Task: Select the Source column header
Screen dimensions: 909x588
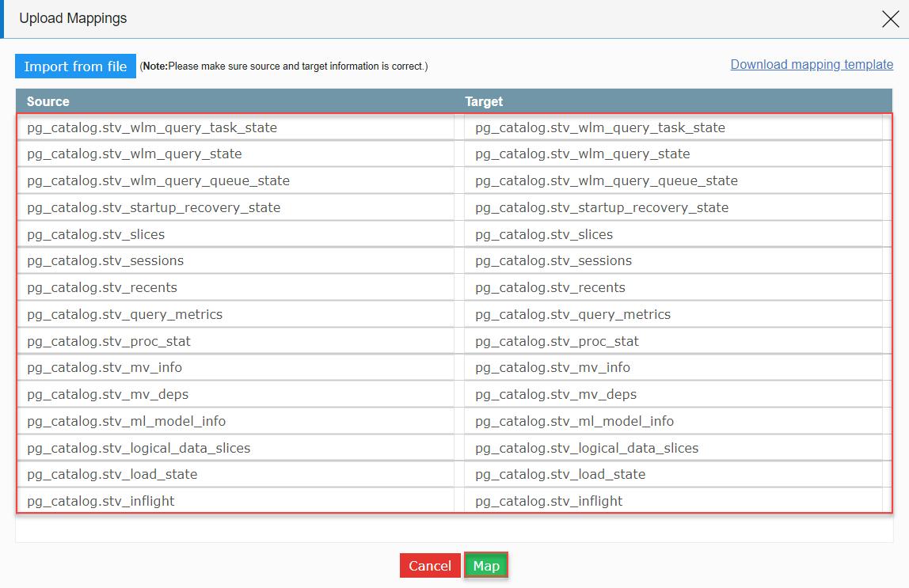Action: (48, 101)
